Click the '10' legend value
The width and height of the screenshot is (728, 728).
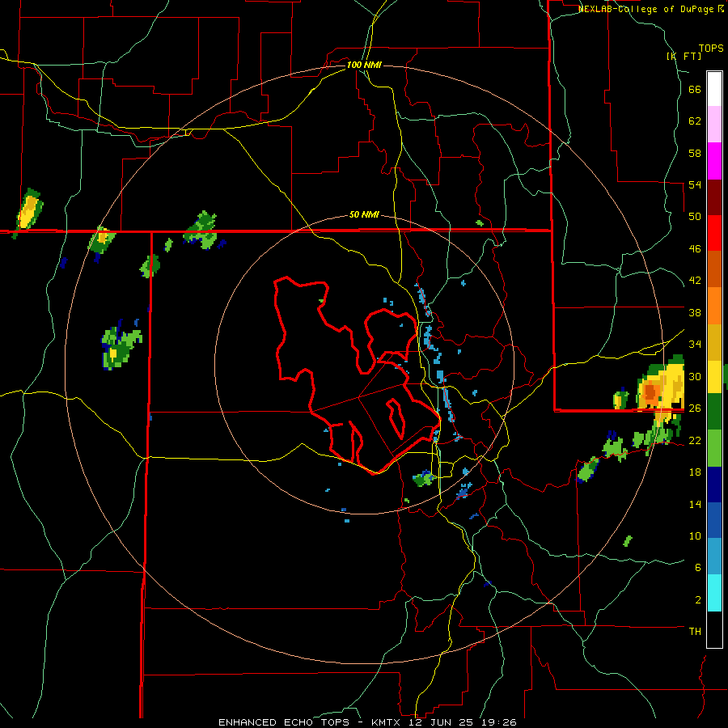coord(695,536)
